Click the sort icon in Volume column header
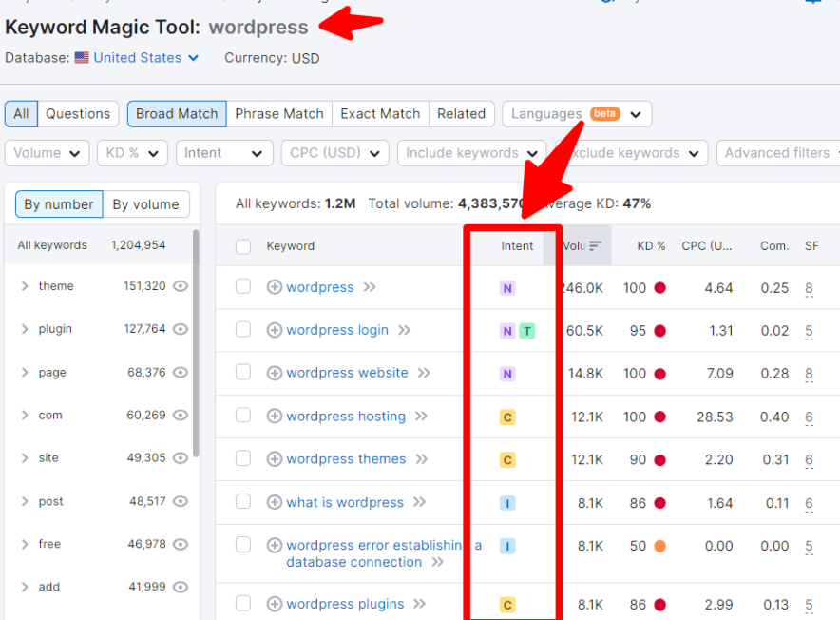The image size is (840, 620). [596, 246]
